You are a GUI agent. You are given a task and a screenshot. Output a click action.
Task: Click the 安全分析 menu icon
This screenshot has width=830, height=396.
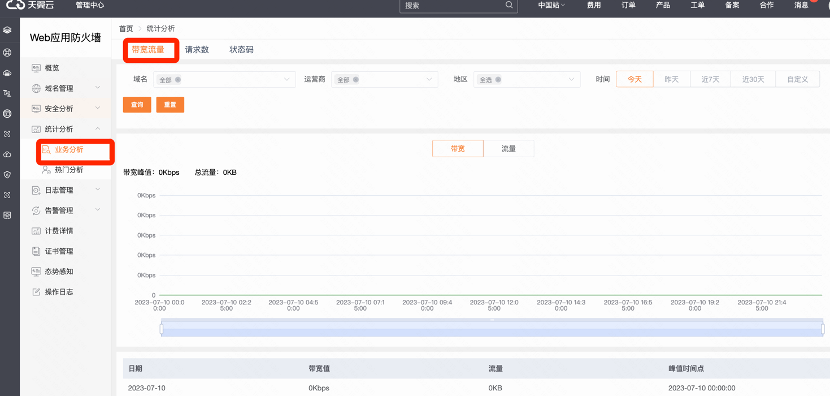(36, 109)
